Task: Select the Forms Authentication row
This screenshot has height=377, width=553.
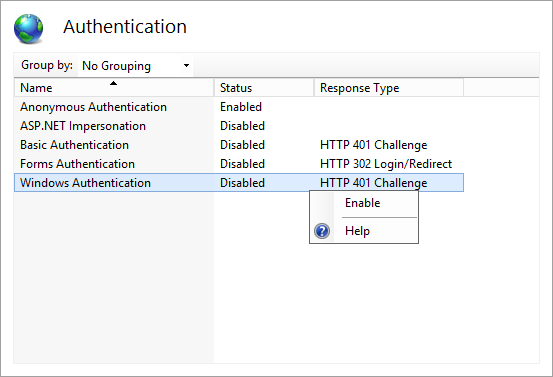Action: [x=239, y=164]
